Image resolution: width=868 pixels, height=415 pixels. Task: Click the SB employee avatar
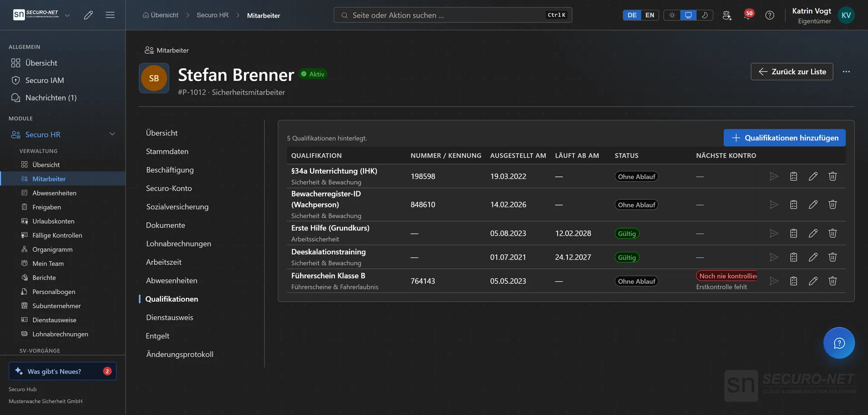tap(154, 78)
